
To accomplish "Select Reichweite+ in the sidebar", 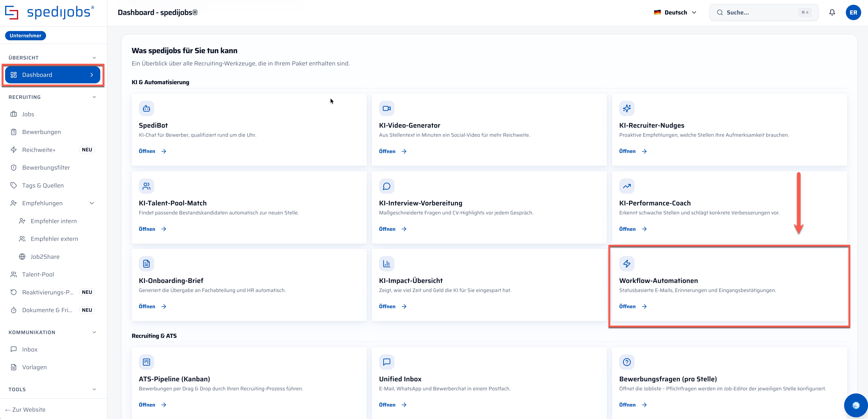I will pyautogui.click(x=53, y=150).
